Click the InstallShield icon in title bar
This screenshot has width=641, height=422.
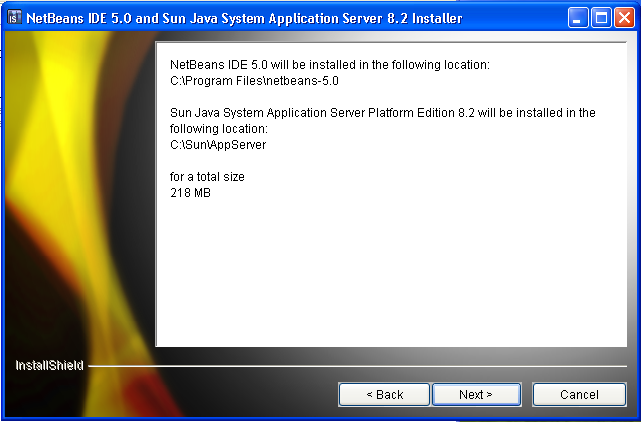pos(15,18)
